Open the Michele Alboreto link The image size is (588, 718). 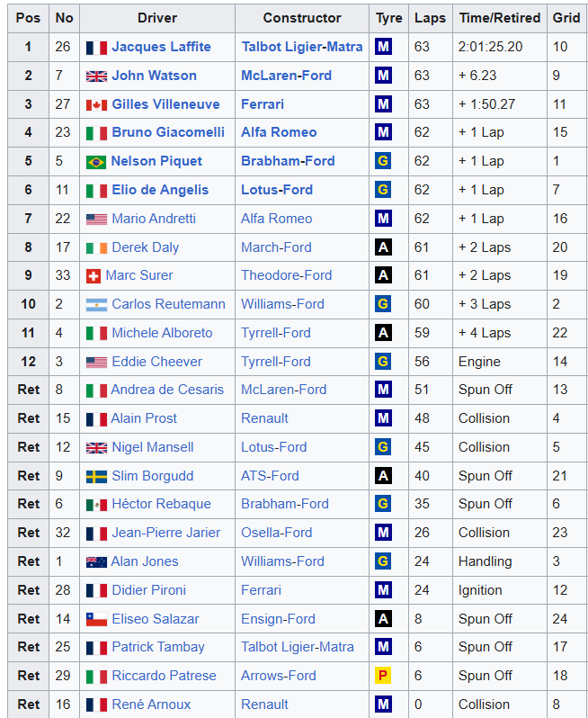pyautogui.click(x=162, y=333)
